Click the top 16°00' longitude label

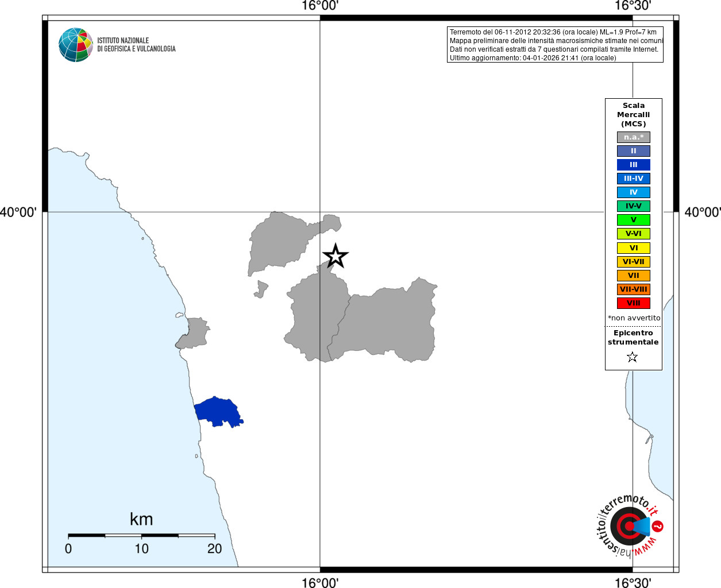click(320, 6)
